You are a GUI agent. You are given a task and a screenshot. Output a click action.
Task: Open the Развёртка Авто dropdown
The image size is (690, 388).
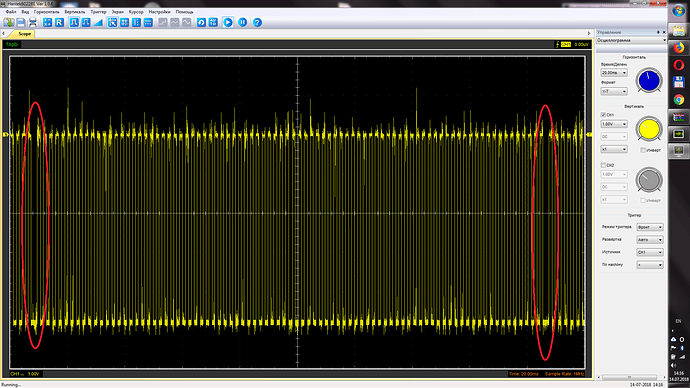650,240
